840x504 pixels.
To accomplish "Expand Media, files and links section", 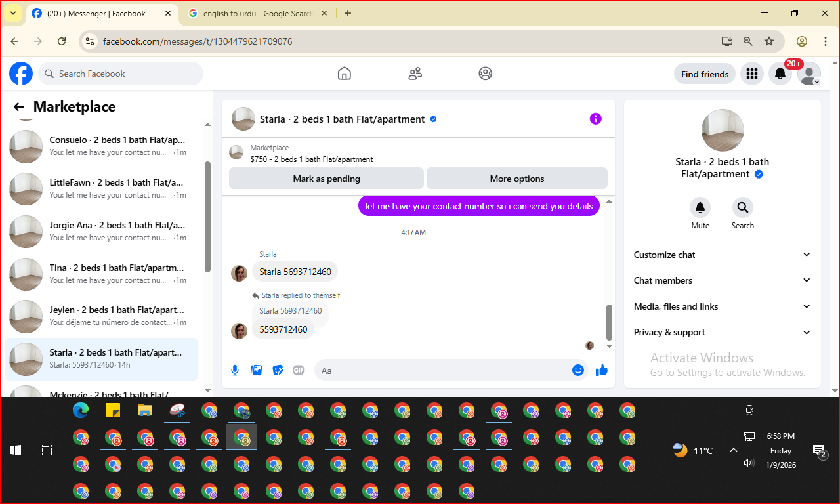I will tap(722, 306).
